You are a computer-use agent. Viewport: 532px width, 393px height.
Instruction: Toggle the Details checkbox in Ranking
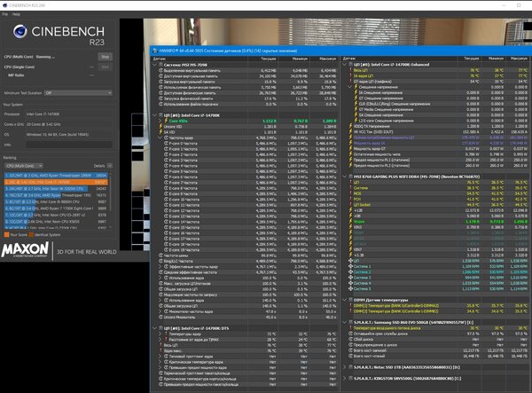(x=110, y=166)
